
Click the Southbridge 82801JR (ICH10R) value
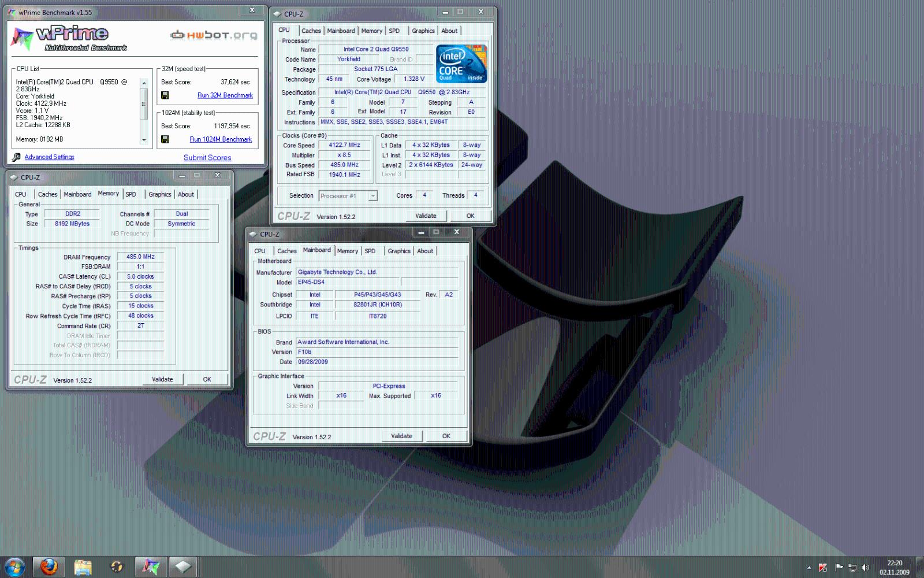click(x=378, y=305)
